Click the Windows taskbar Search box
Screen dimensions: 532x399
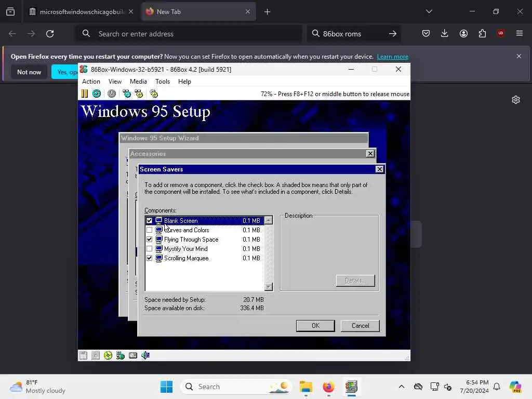pyautogui.click(x=237, y=387)
